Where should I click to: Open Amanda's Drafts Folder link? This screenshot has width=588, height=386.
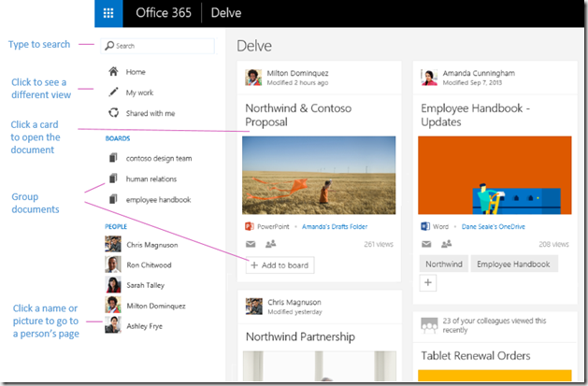click(335, 227)
